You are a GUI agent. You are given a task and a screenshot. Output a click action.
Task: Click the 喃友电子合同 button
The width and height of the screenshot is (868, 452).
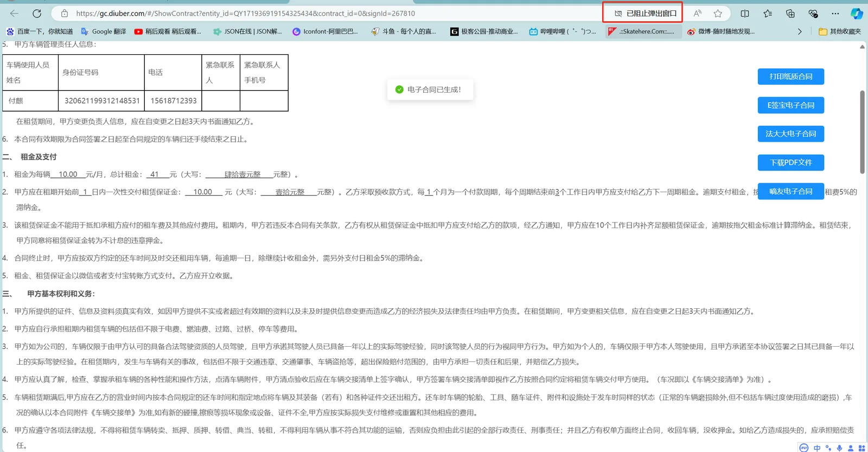(x=790, y=191)
